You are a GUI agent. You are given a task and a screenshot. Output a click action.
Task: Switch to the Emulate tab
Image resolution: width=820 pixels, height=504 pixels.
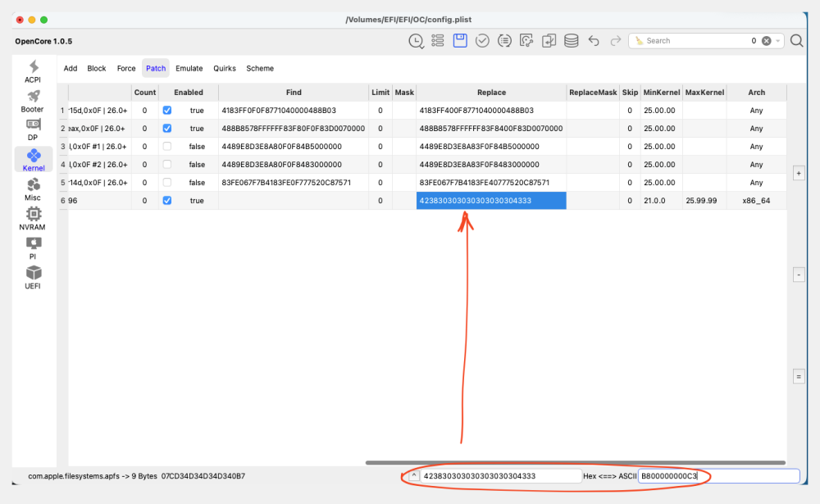pyautogui.click(x=189, y=69)
